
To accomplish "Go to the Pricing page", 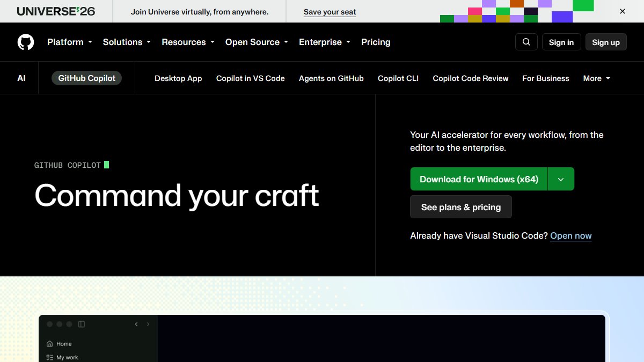I will point(376,42).
